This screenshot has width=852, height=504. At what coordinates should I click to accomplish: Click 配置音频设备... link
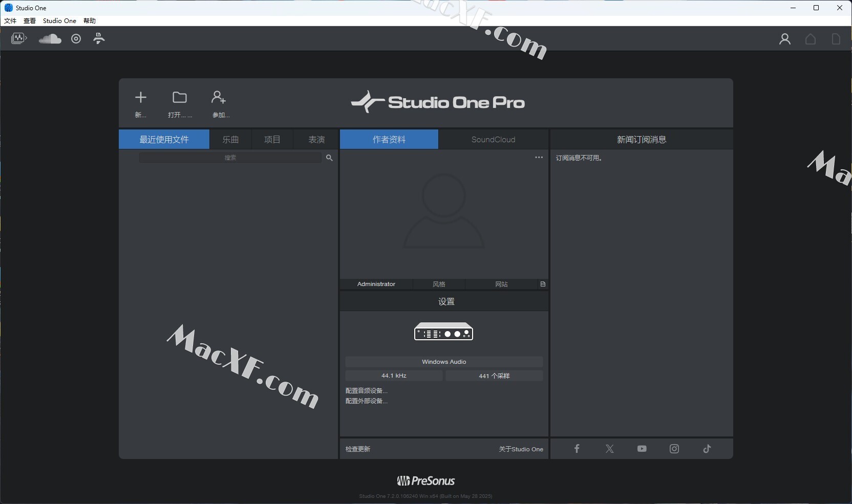[x=367, y=390]
